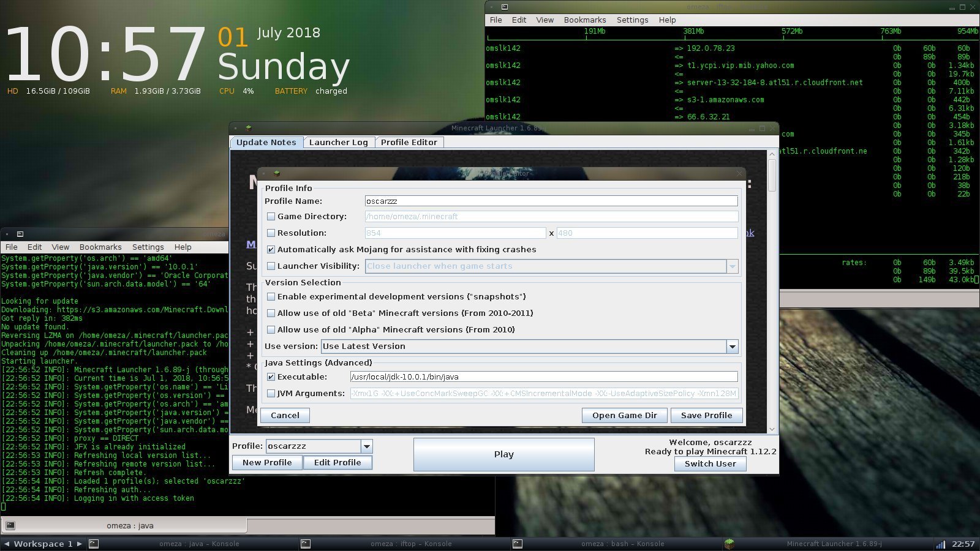
Task: Click the Executable path input field
Action: tap(544, 377)
